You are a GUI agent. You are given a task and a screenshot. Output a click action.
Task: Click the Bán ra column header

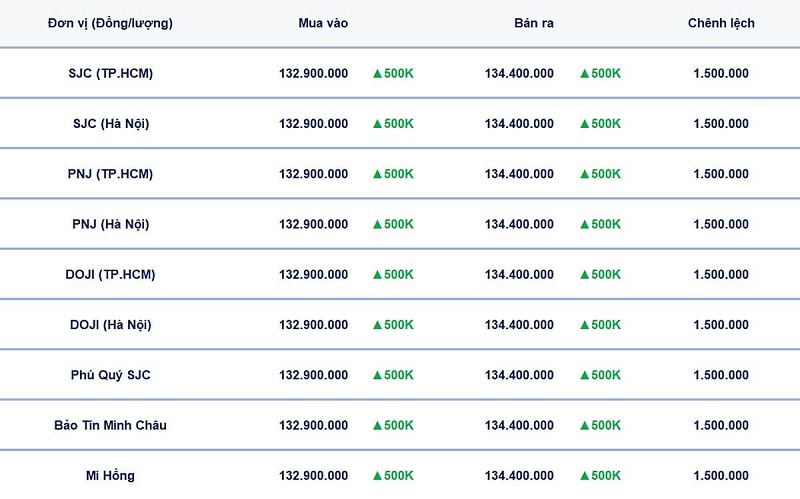tap(534, 23)
